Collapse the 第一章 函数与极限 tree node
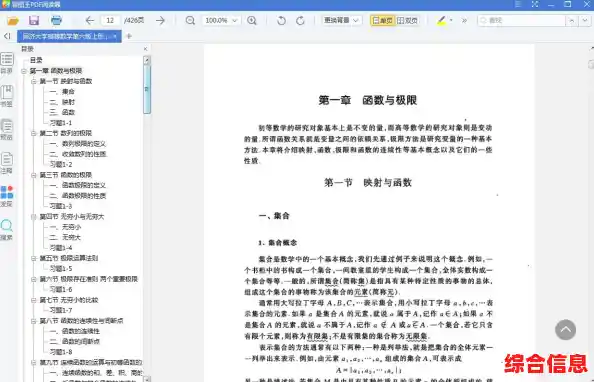Screen dimensions: 594x382 point(24,71)
